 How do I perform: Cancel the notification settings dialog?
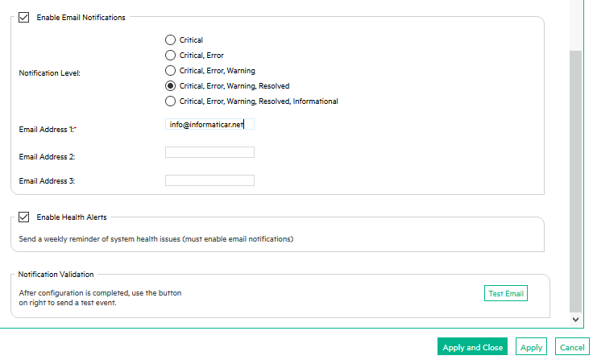point(572,346)
